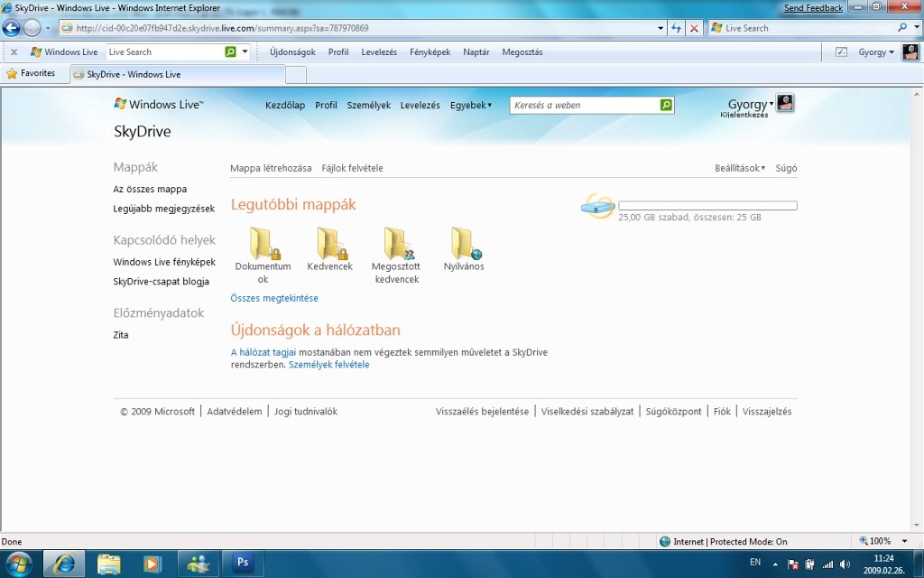This screenshot has width=924, height=578.
Task: Click Összes megtekintése link
Action: tap(274, 298)
